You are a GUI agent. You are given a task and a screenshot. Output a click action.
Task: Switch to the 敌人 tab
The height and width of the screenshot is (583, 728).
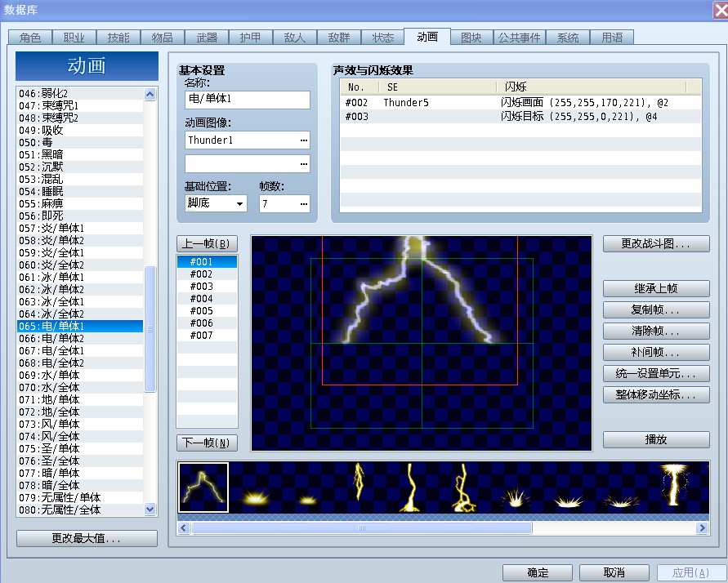(x=295, y=38)
